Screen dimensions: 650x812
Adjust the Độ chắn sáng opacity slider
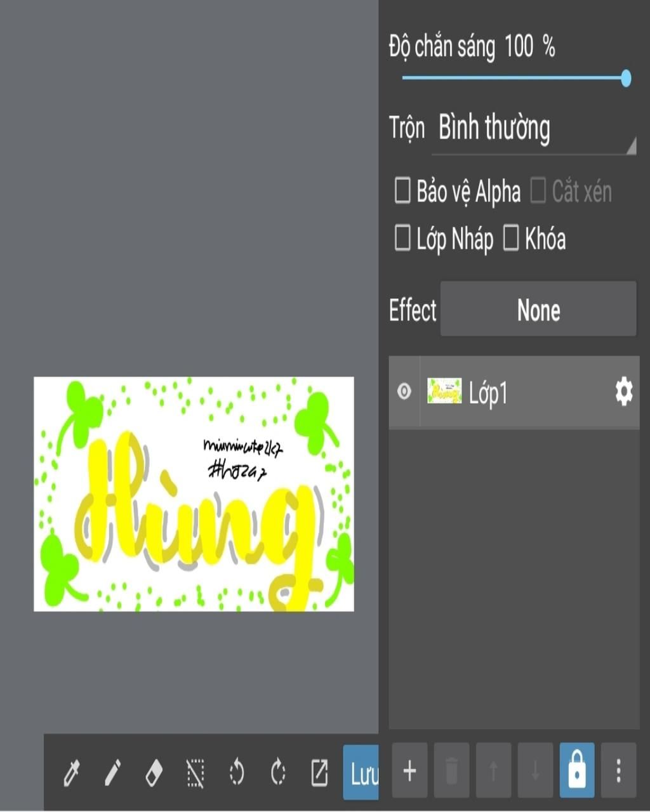click(x=514, y=78)
